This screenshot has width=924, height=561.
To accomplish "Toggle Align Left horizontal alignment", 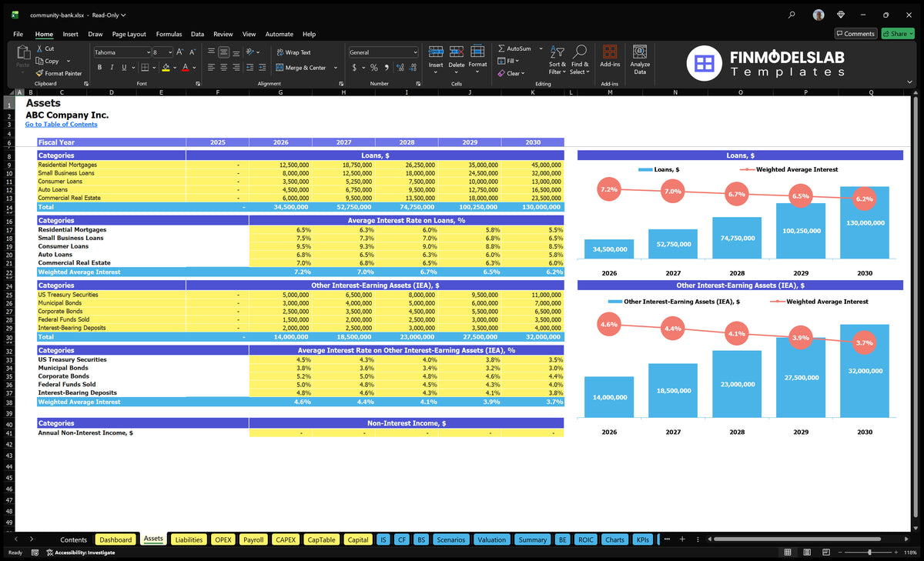I will [211, 68].
